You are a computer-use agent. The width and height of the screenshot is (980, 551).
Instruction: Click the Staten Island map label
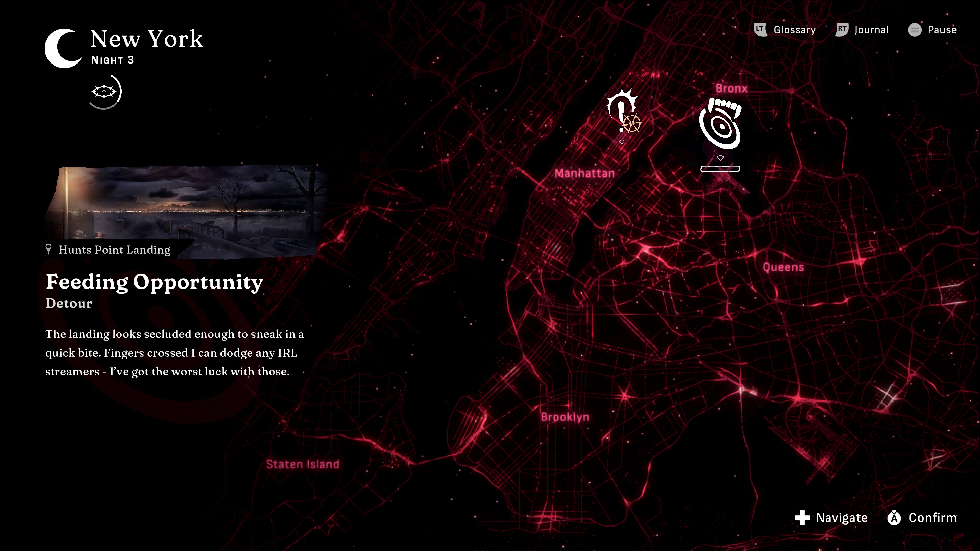click(x=302, y=464)
